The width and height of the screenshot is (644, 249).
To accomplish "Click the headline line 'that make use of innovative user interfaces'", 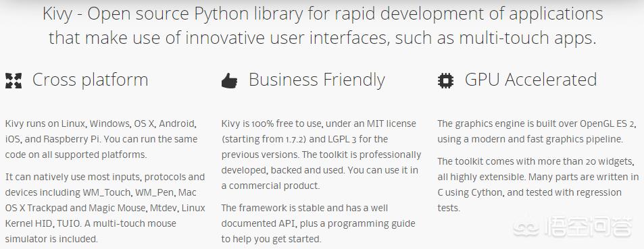I will click(218, 38).
